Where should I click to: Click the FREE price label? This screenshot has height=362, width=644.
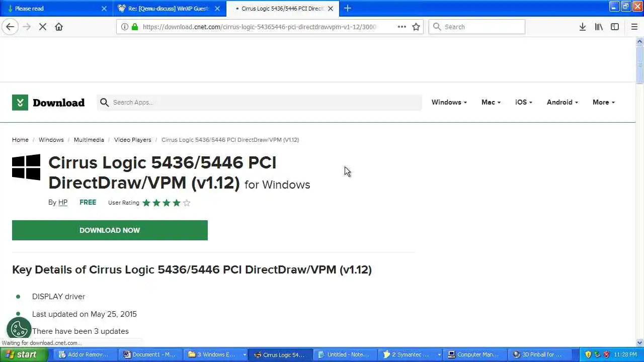(x=88, y=202)
